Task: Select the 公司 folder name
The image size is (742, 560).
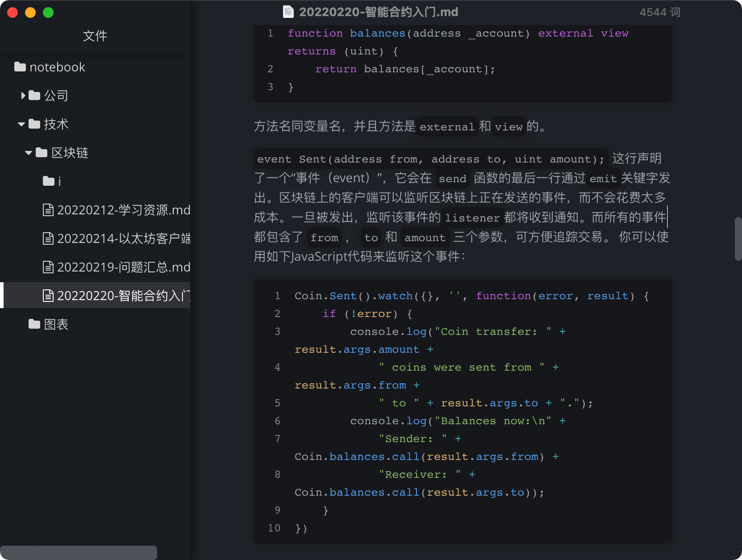Action: [x=56, y=95]
